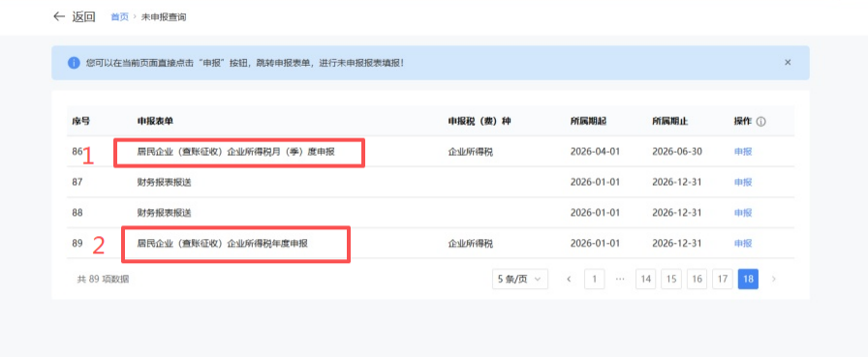Click 居民企业（查账征收）企业所得税年度申报 text
This screenshot has height=357, width=868.
tap(223, 243)
